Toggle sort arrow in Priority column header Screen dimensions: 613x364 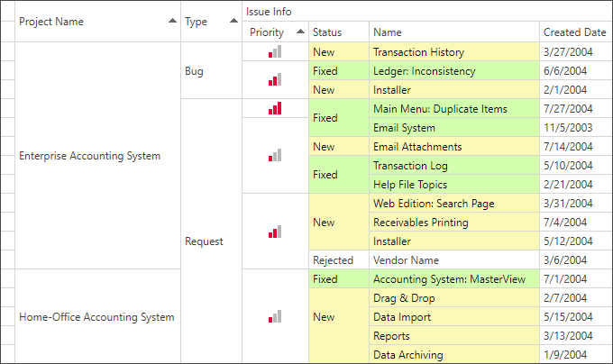(x=299, y=32)
